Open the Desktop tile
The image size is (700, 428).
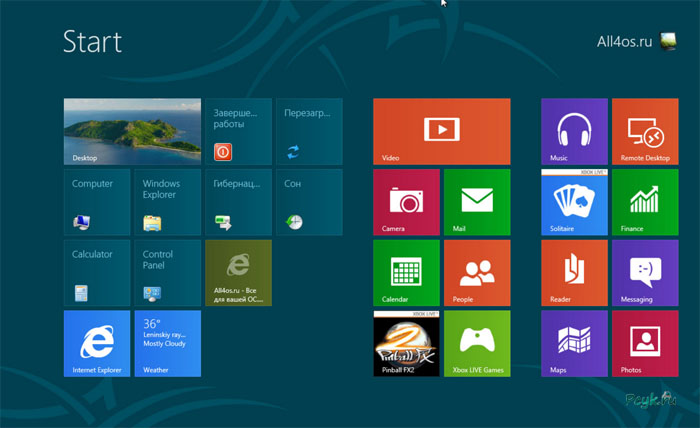pos(132,132)
